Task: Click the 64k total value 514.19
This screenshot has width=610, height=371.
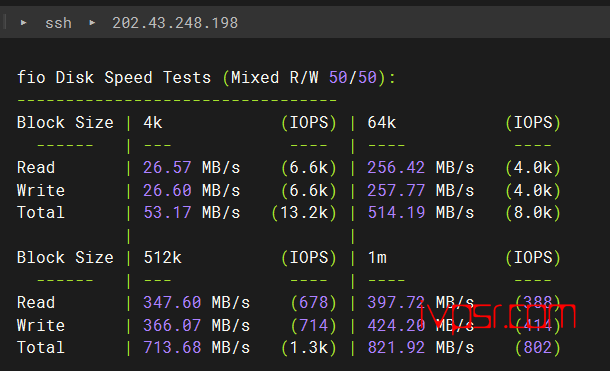Action: tap(396, 212)
